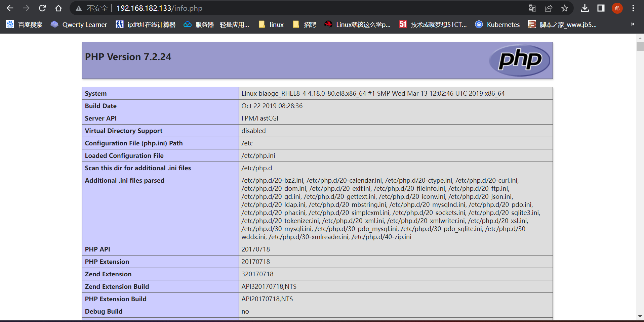Open the 脚本之家 bookmark
644x322 pixels.
[x=562, y=24]
